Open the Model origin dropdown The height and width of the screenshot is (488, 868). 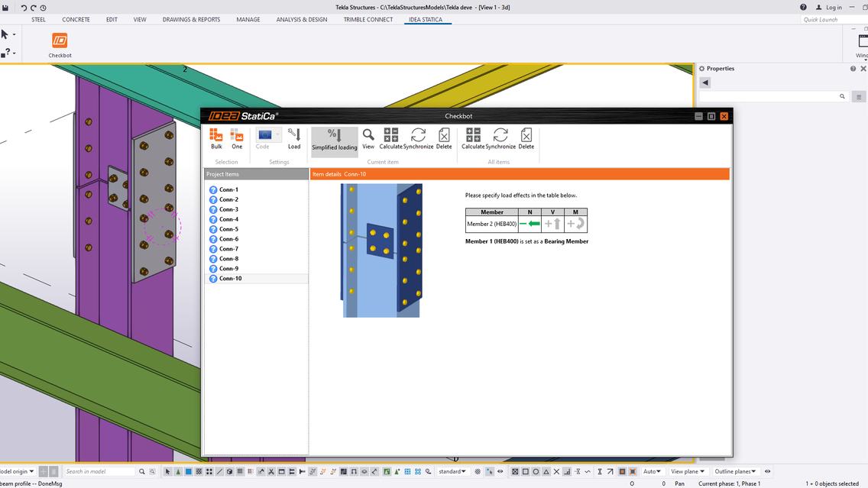(x=17, y=471)
